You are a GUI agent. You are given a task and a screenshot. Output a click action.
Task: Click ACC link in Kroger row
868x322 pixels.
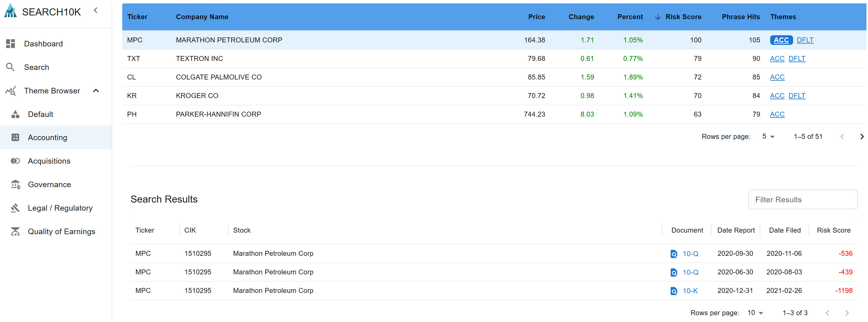[777, 96]
